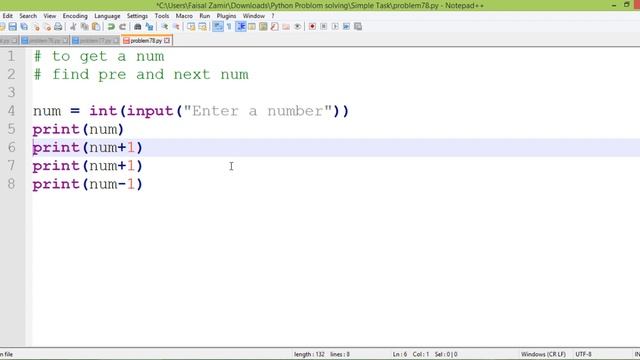Click the Paste clipboard icon

(96, 27)
